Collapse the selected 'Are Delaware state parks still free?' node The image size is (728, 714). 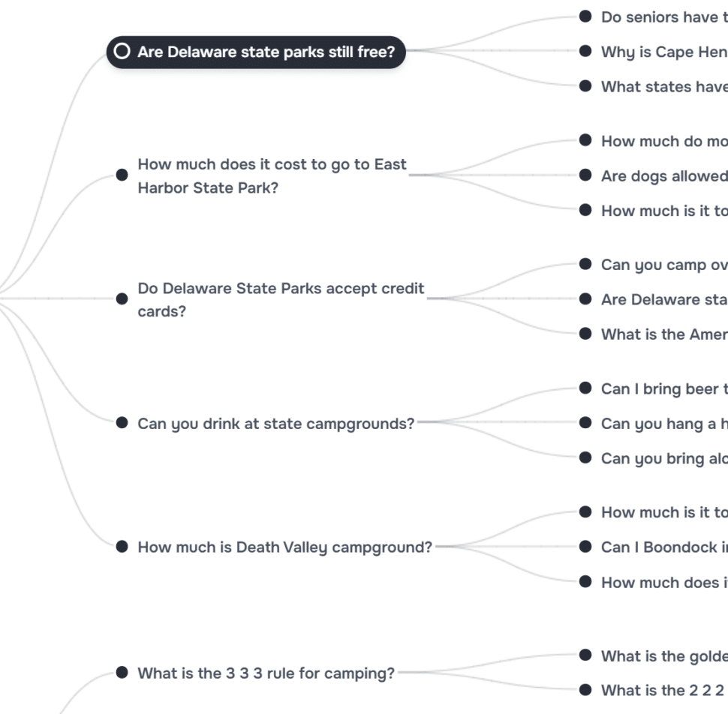(122, 52)
